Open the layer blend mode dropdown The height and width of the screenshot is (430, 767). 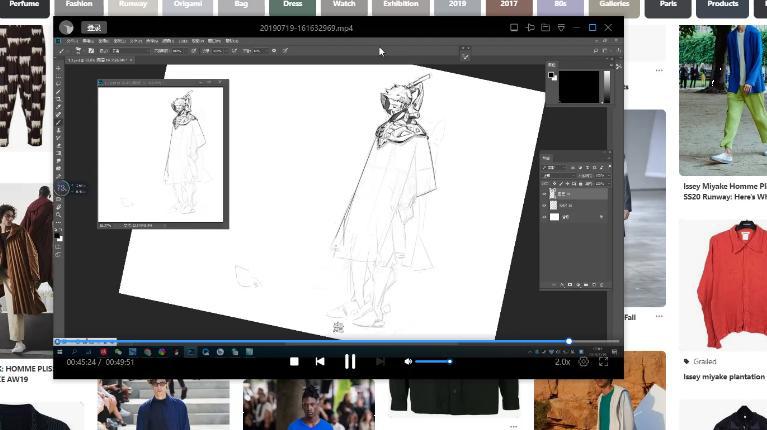[x=559, y=176]
